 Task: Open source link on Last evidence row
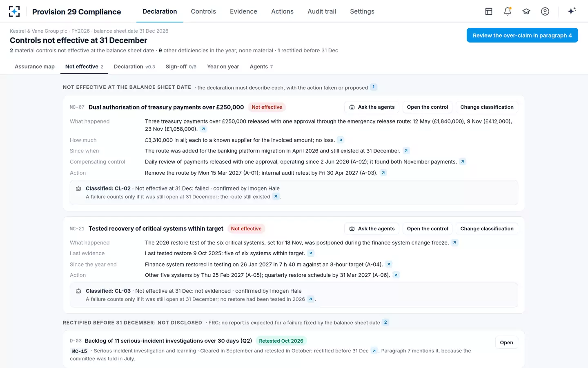(311, 254)
